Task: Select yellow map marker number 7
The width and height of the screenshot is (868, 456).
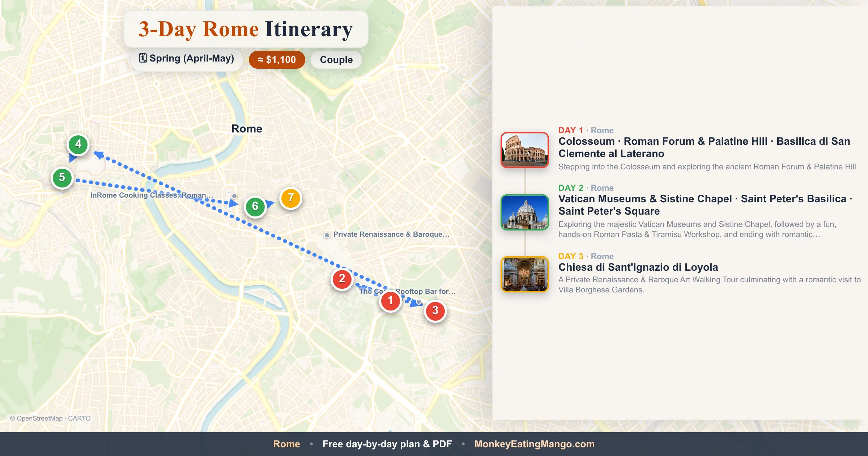Action: coord(291,198)
